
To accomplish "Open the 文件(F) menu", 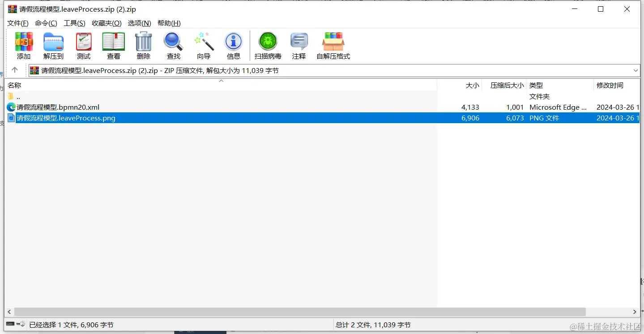I will (x=18, y=23).
